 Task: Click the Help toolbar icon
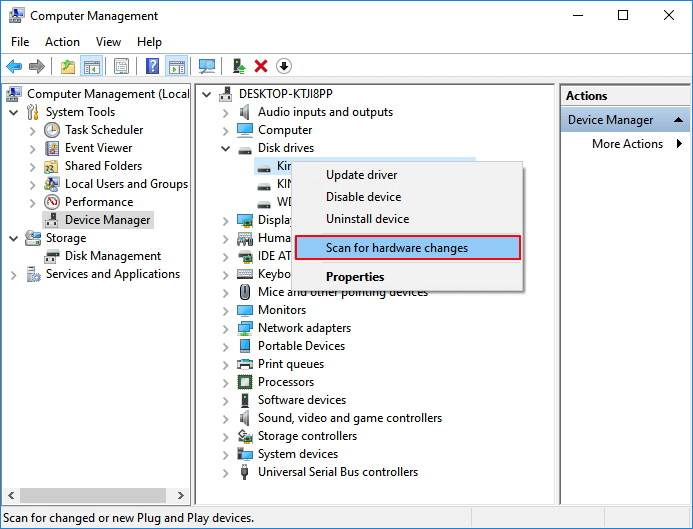point(152,66)
